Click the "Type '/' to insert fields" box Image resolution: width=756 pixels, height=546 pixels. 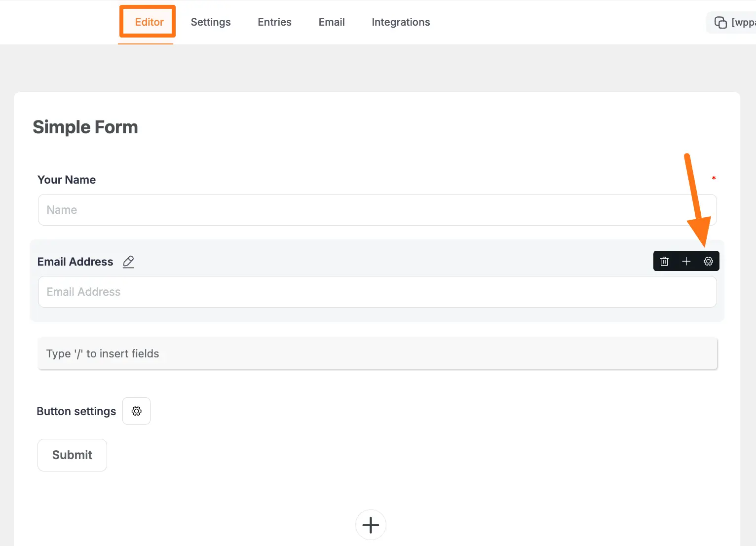click(x=377, y=353)
